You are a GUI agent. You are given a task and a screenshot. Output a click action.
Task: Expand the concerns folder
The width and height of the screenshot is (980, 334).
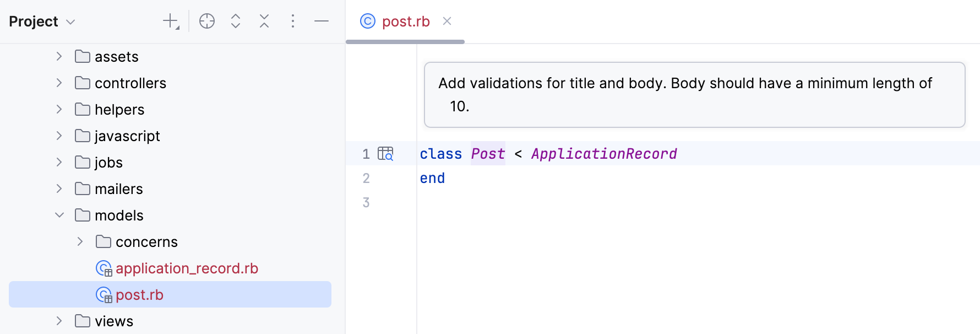coord(80,242)
